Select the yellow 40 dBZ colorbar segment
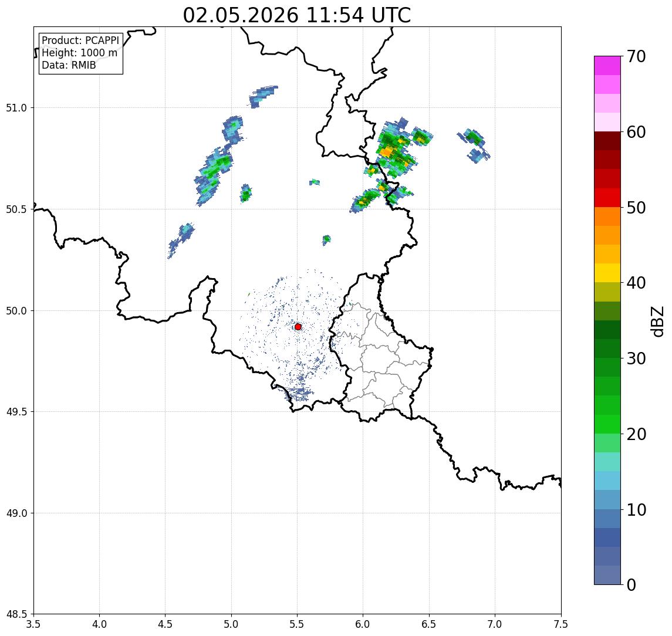Viewport: 672px width, 636px height. (x=607, y=273)
